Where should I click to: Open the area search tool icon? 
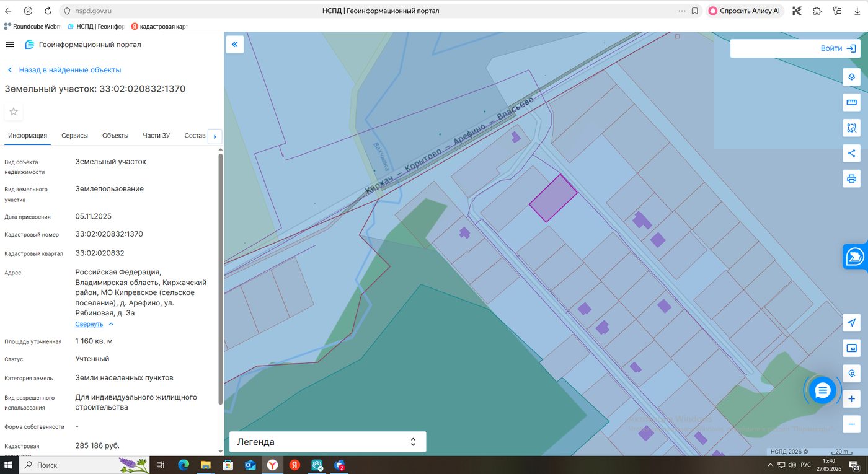click(x=851, y=128)
